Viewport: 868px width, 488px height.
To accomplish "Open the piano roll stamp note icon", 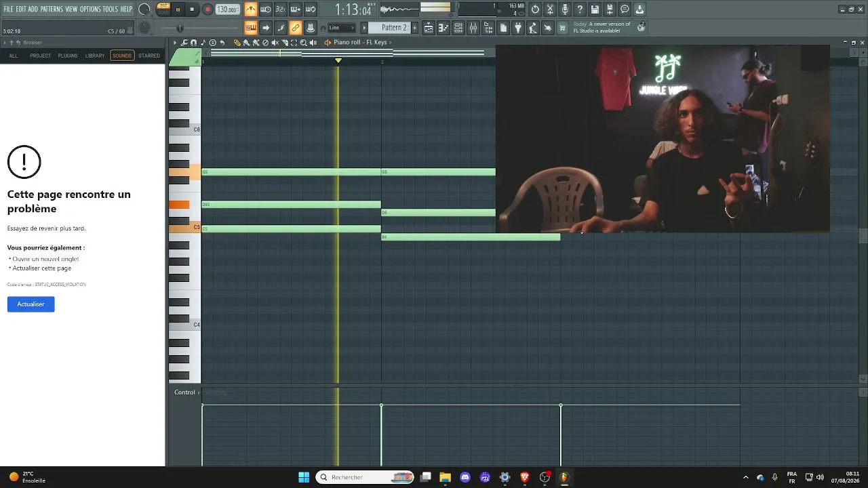I will pos(203,43).
